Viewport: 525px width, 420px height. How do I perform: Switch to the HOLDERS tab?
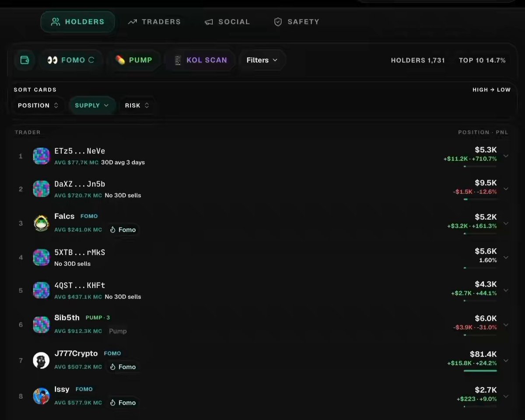(78, 22)
